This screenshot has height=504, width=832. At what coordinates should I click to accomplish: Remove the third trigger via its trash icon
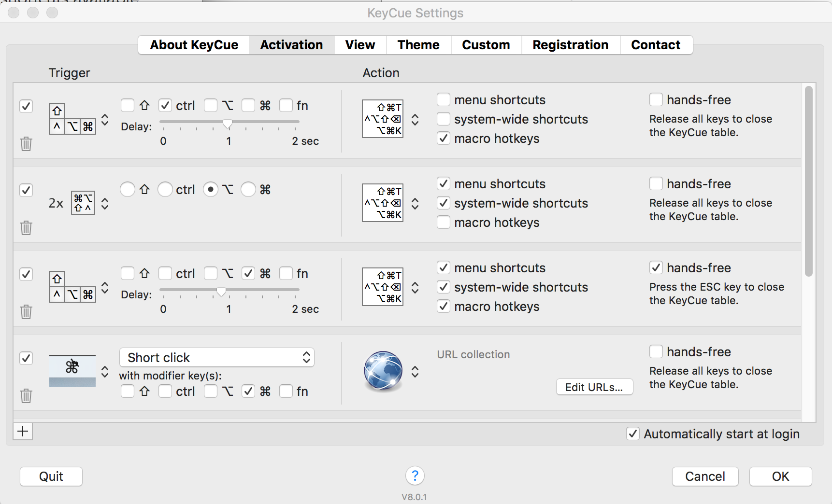(x=26, y=312)
